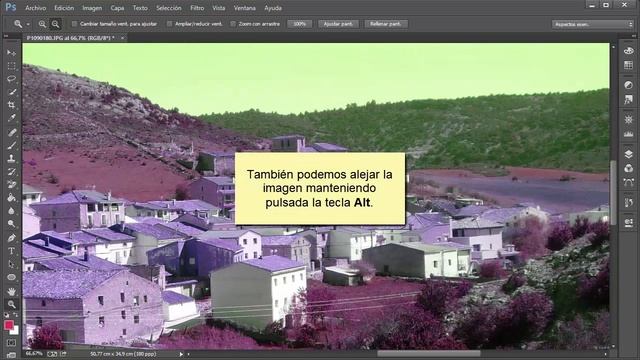Select the Path Selection tool
Viewport: 640px width, 360px height.
point(11,264)
